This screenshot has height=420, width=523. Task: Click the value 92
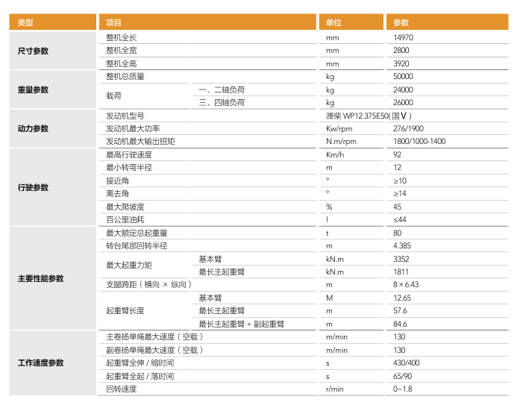(x=397, y=154)
